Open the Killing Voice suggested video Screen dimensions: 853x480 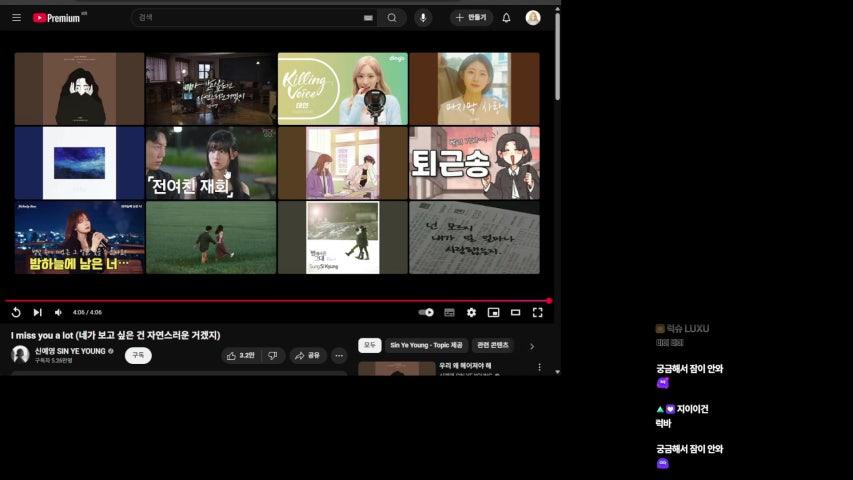343,89
